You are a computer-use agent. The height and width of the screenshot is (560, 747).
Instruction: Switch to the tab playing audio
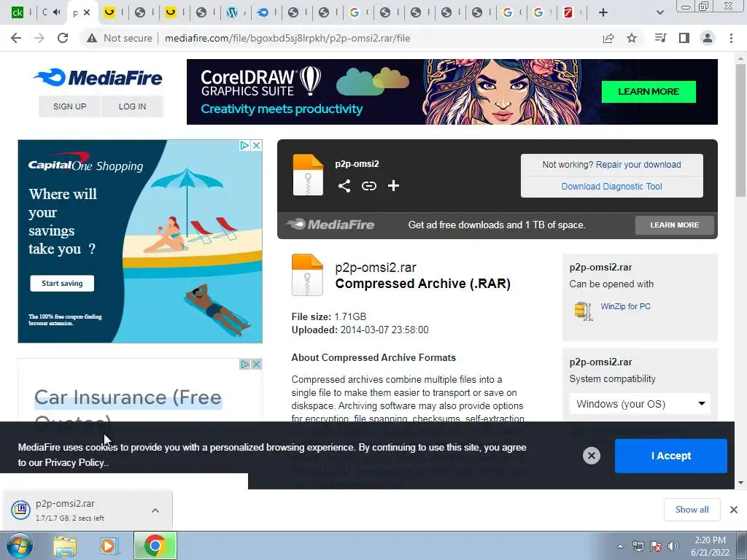(x=50, y=12)
